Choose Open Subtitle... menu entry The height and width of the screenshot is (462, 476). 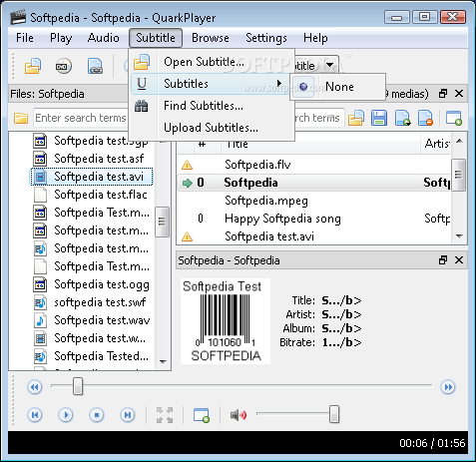212,62
